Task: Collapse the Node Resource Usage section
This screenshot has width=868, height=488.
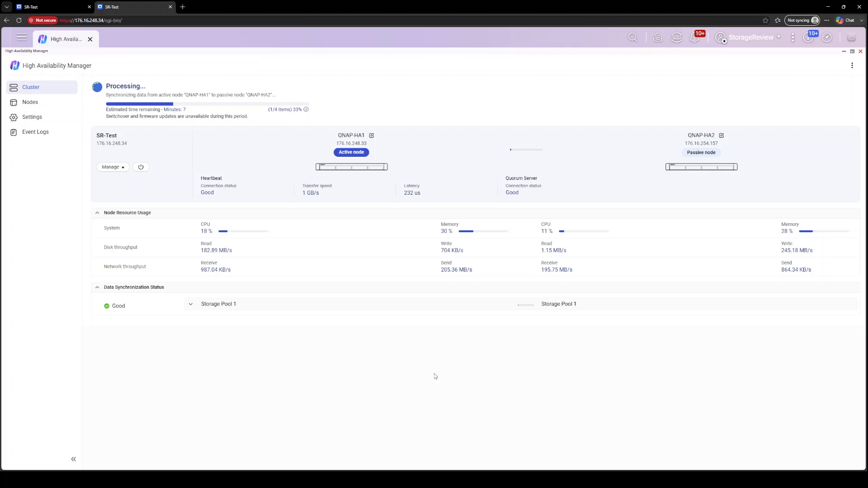Action: 97,213
